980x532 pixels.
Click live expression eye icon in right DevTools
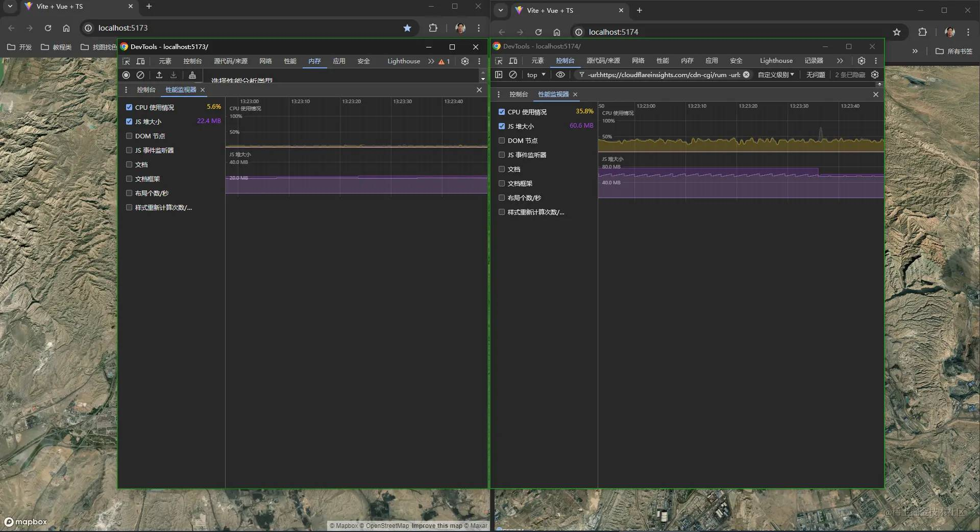[560, 75]
